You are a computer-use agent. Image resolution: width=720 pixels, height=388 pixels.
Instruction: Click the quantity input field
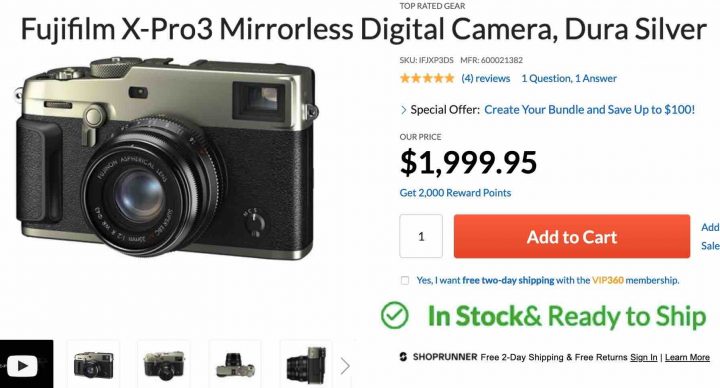421,236
